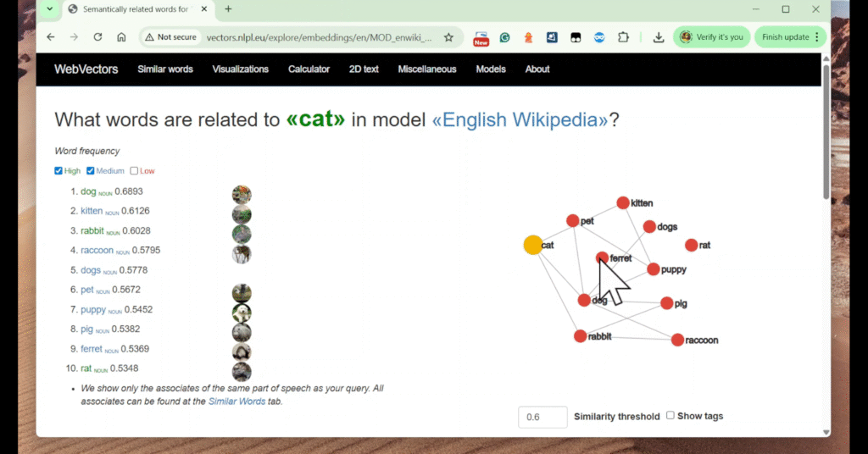This screenshot has width=868, height=454.
Task: Open the Visualizations menu item
Action: click(240, 69)
